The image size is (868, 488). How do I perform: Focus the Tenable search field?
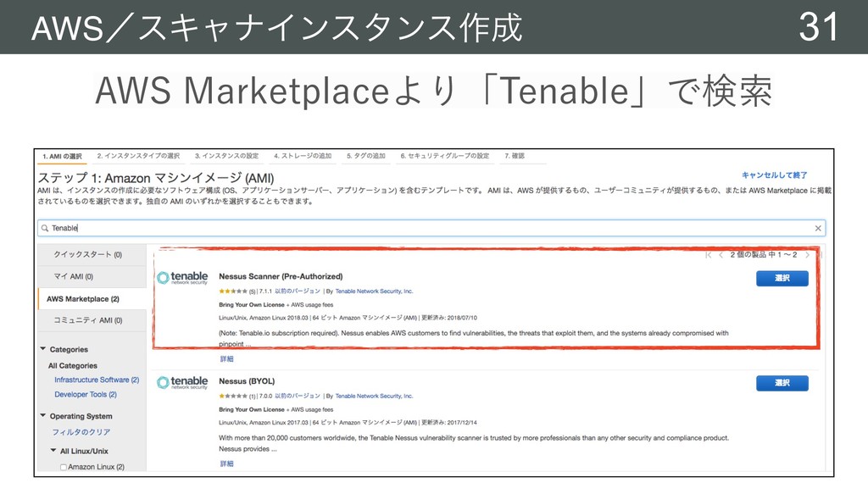pos(431,228)
